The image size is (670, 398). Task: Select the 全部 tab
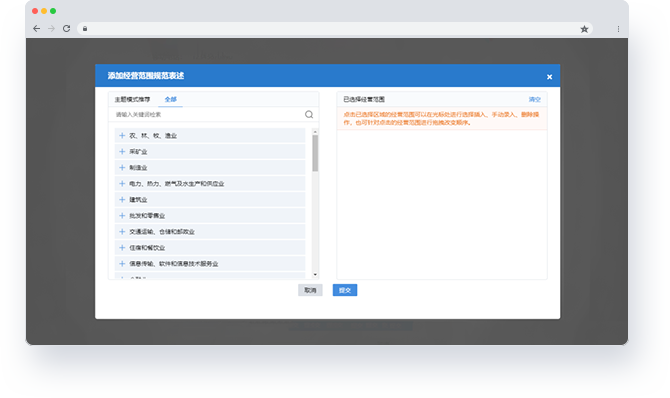point(170,99)
